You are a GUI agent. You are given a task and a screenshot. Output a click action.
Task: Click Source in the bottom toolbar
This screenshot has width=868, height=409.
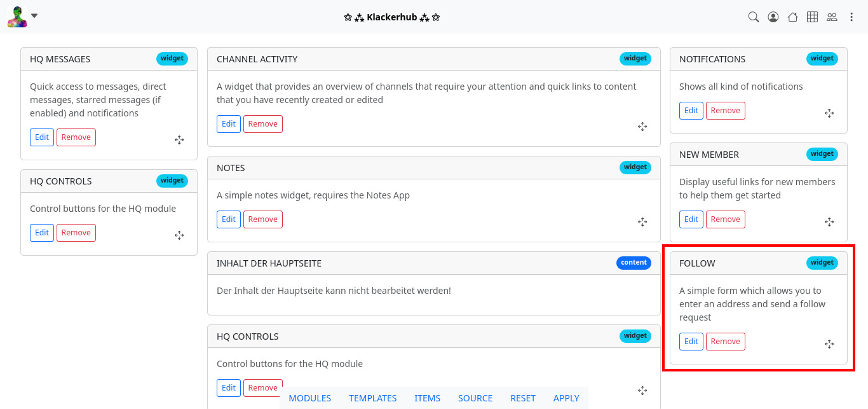click(475, 398)
